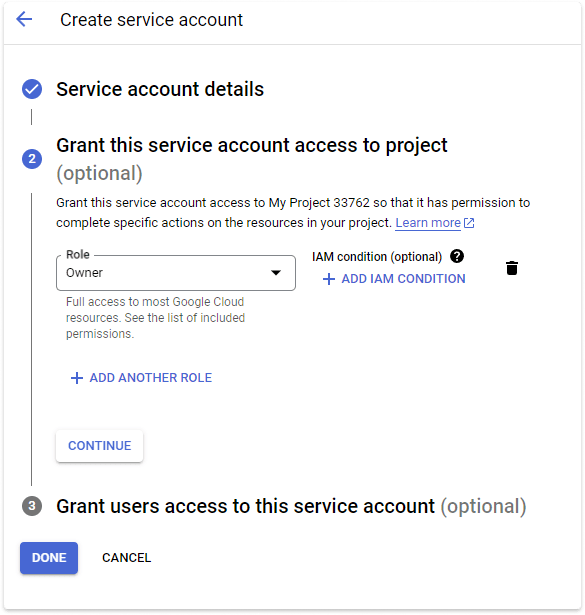Image resolution: width=585 pixels, height=615 pixels.
Task: Expand Grant users access to this service account
Action: click(291, 506)
